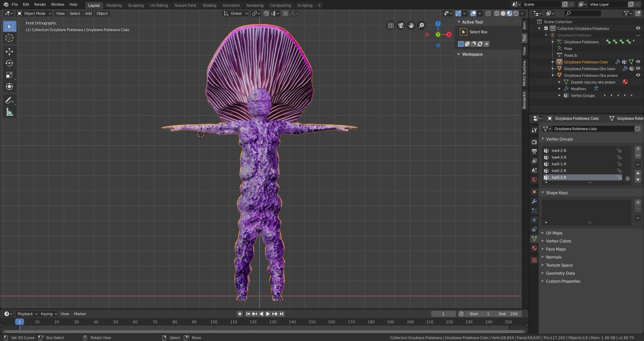Collapse the Shape Keys panel
The image size is (644, 341).
(x=557, y=192)
